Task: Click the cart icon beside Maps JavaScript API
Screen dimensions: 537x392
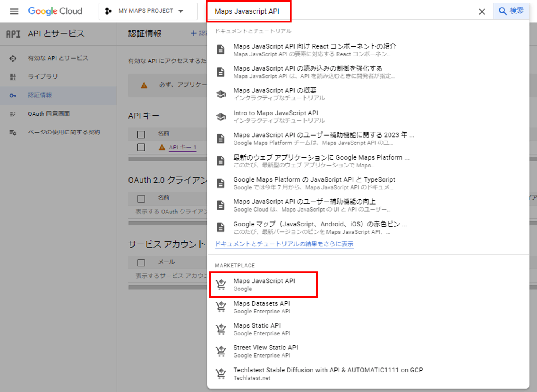Action: pyautogui.click(x=221, y=285)
